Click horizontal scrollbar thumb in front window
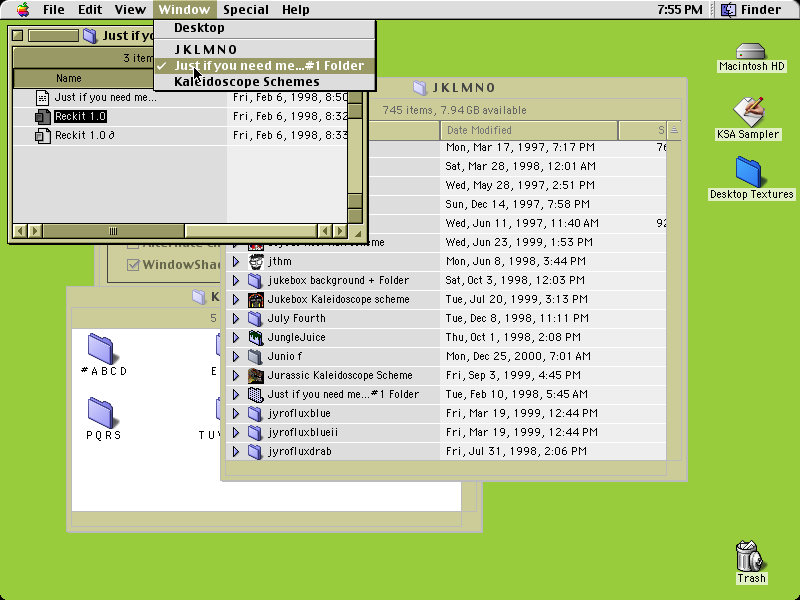 [x=113, y=231]
